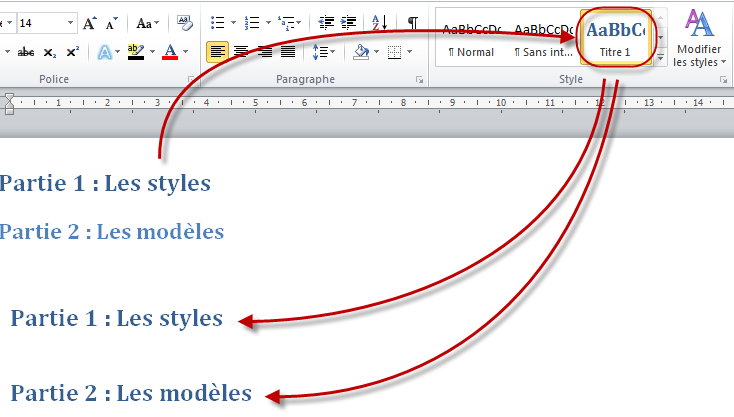Apply superscript formatting
This screenshot has width=734, height=417.
point(73,52)
